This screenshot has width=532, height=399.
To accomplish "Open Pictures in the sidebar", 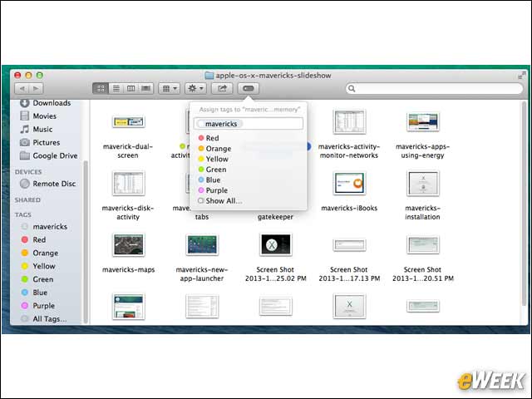I will (x=40, y=142).
